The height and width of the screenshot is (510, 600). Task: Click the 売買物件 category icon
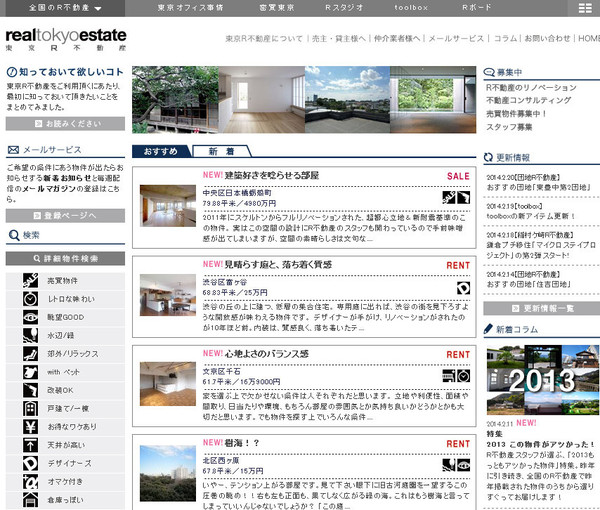29,280
